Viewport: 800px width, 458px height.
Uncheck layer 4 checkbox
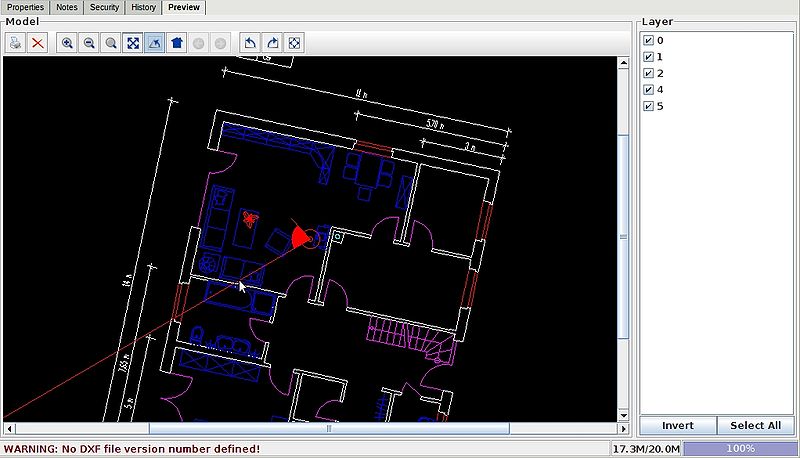click(648, 90)
